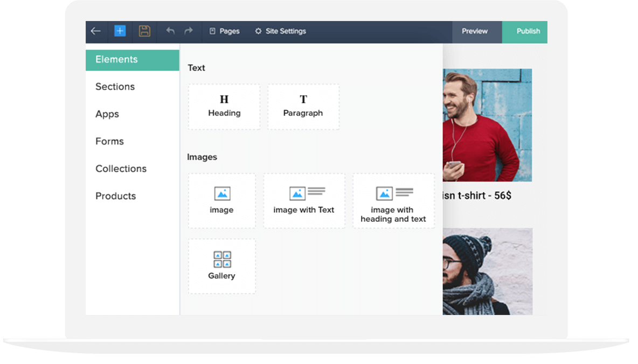The width and height of the screenshot is (638, 364).
Task: Click the undo arrow icon
Action: click(x=170, y=31)
